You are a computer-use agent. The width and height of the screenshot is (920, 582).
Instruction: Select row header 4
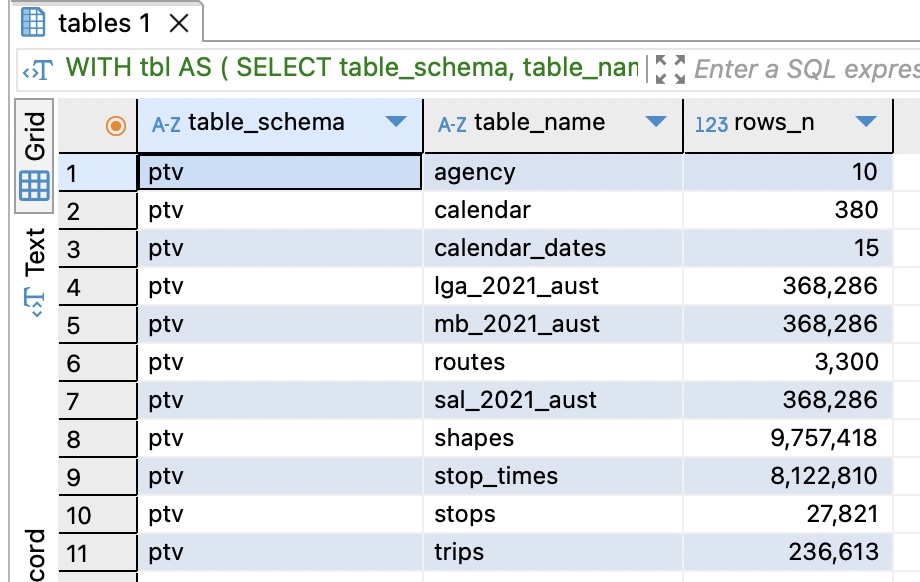pos(97,287)
